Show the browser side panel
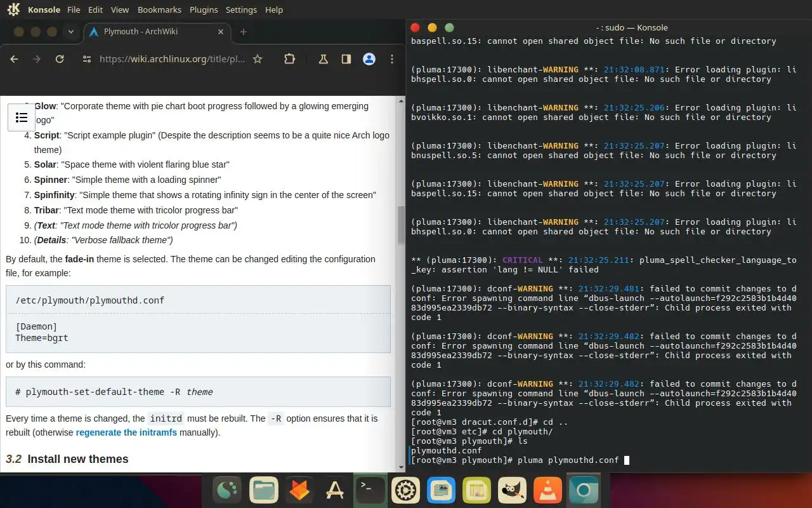This screenshot has width=812, height=508. pos(346,59)
